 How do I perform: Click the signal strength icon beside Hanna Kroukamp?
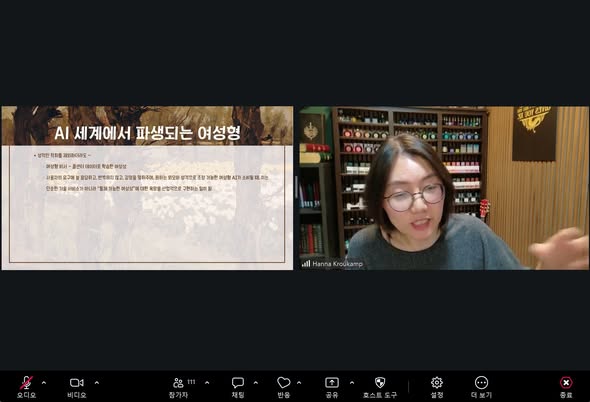click(306, 264)
